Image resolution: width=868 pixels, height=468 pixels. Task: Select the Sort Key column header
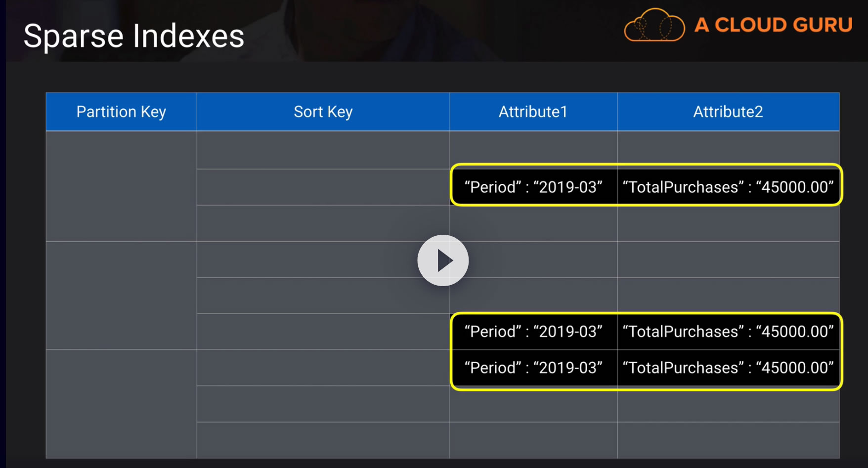323,112
